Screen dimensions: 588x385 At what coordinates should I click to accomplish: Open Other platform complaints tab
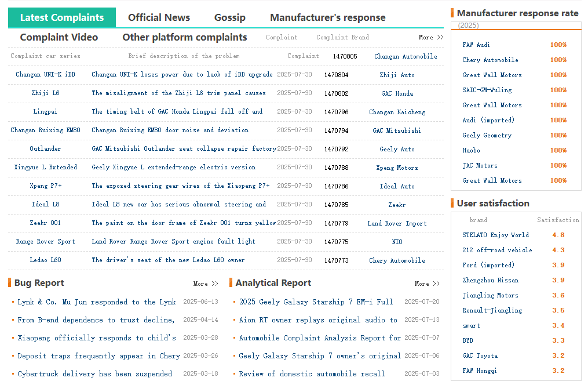[184, 37]
